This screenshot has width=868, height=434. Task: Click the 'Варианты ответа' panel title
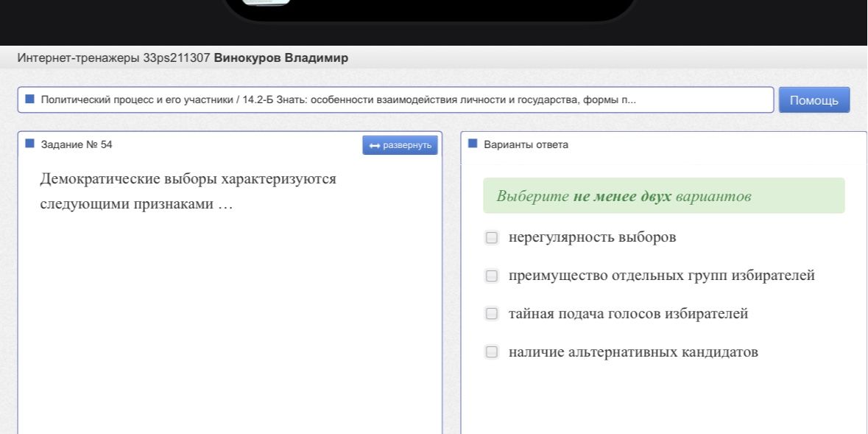526,144
